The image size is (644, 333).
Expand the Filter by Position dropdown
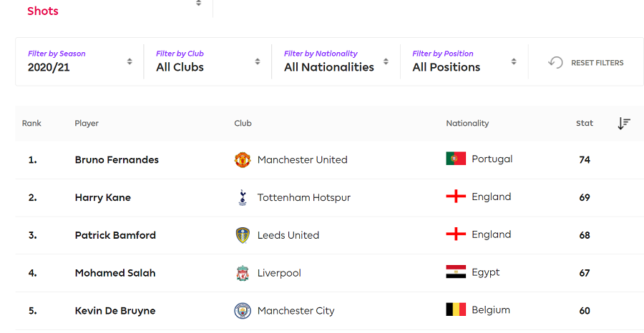(x=464, y=61)
